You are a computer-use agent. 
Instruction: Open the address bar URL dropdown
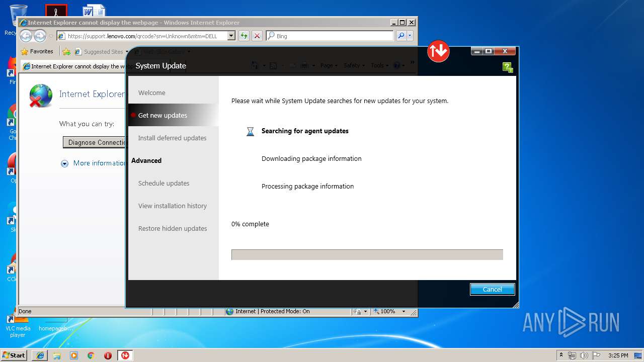pyautogui.click(x=231, y=36)
